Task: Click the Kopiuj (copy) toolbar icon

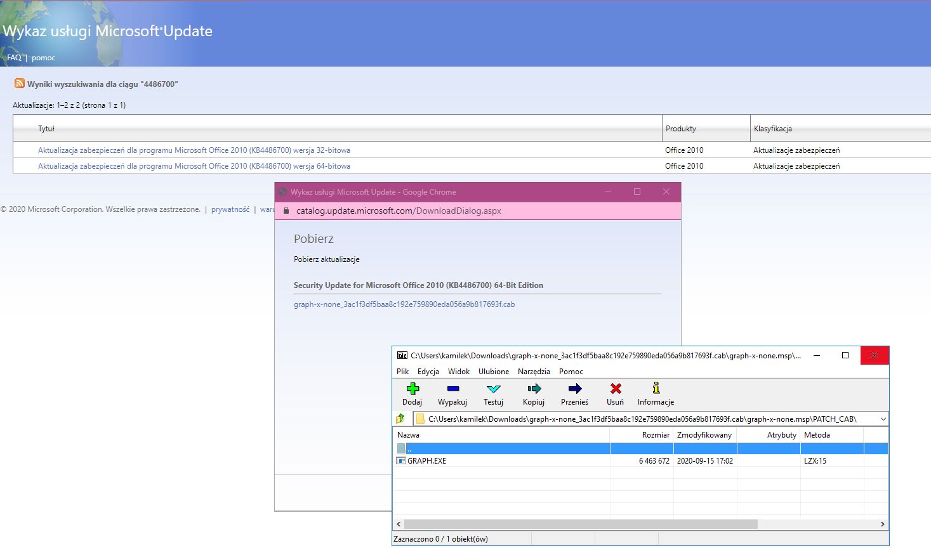Action: pyautogui.click(x=534, y=389)
